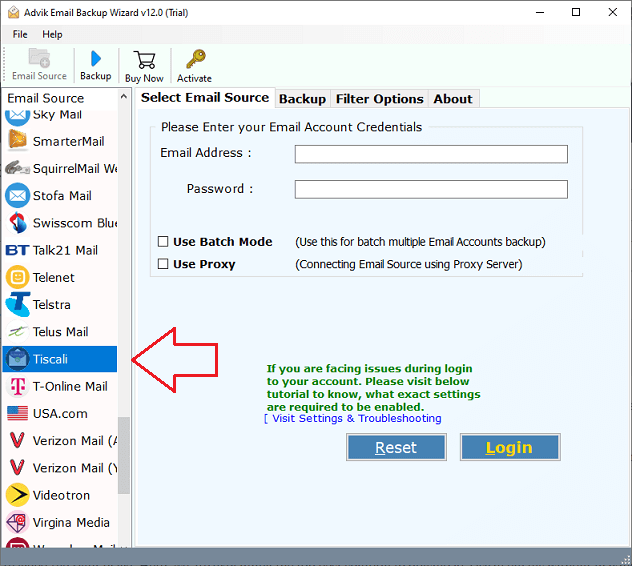Switch to the Filter Options tab

tap(380, 99)
